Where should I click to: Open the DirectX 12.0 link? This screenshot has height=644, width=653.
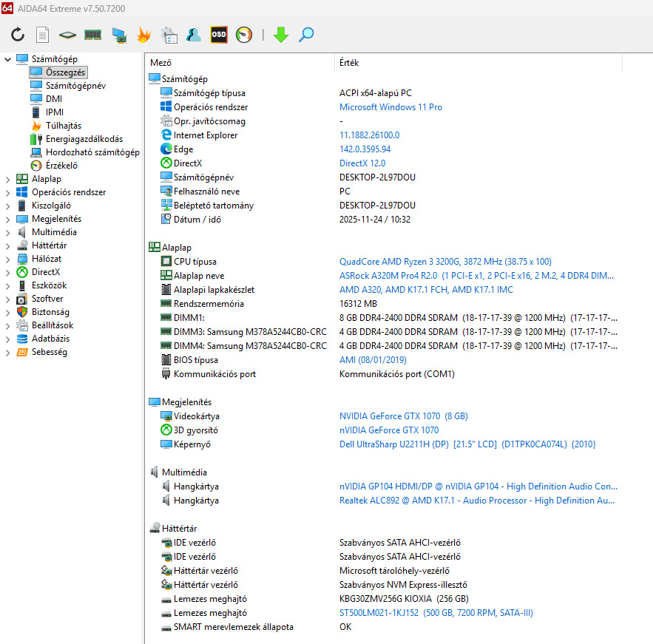pos(362,163)
